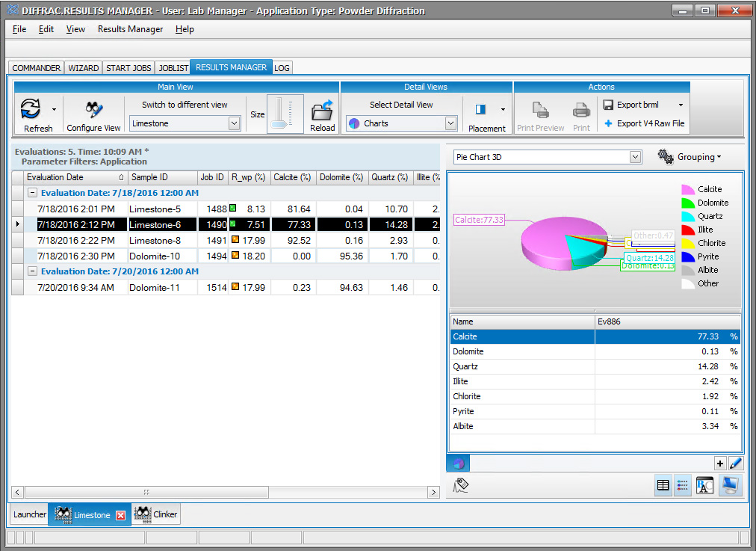This screenshot has height=551, width=756.
Task: Toggle the chart legend list button
Action: point(683,485)
